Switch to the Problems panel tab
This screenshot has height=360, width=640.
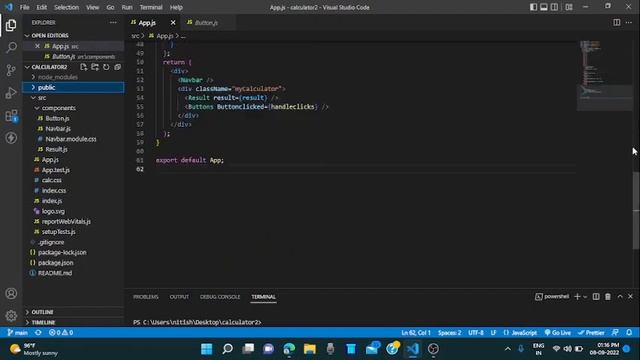pos(146,297)
